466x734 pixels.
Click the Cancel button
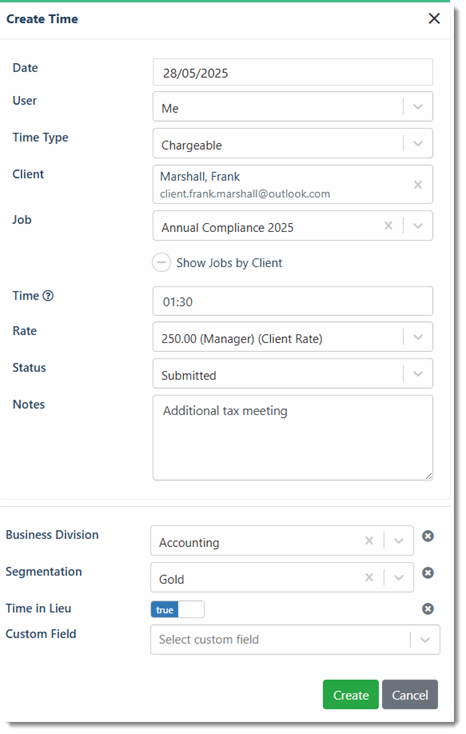[410, 695]
